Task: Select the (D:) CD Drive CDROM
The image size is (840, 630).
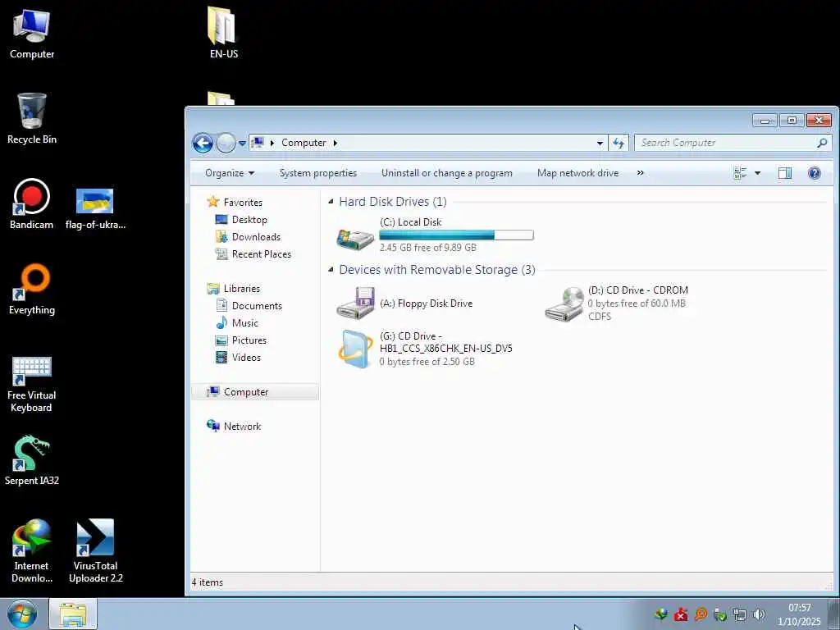Action: [616, 304]
